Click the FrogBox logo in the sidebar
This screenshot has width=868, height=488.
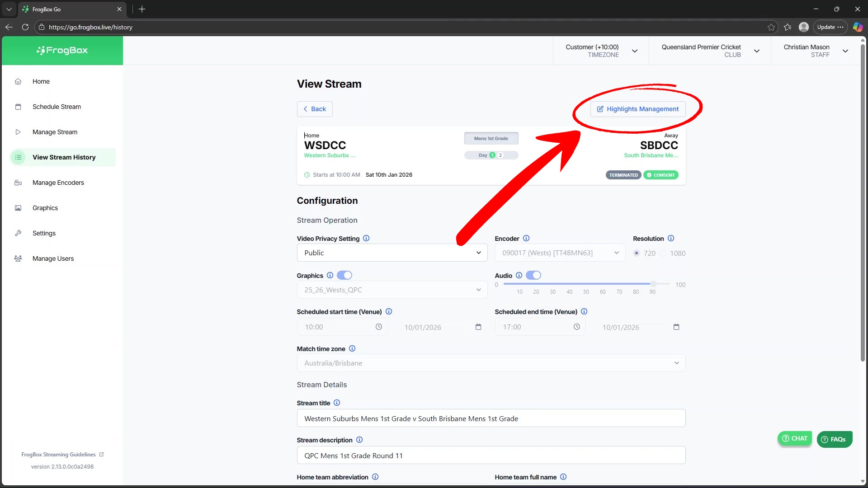(62, 51)
